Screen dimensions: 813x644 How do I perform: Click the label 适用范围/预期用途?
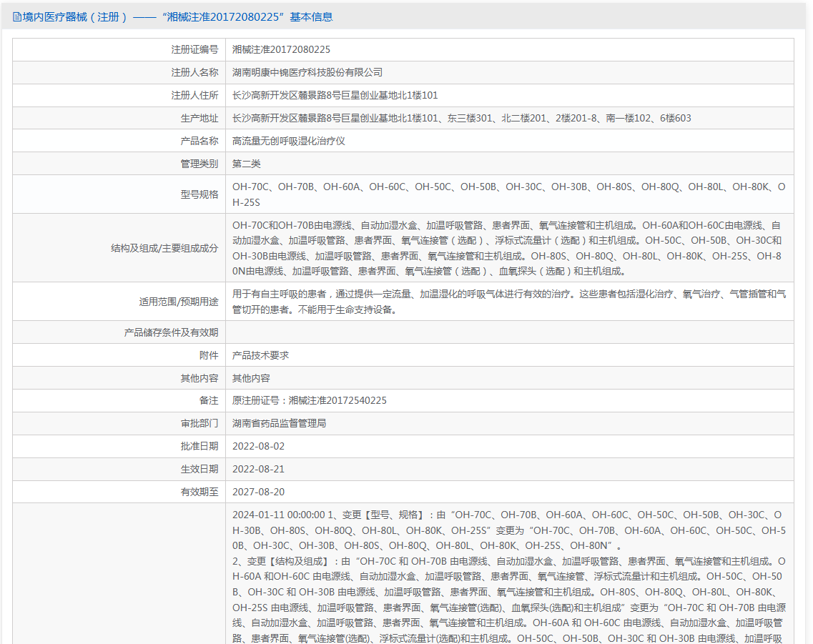[179, 302]
